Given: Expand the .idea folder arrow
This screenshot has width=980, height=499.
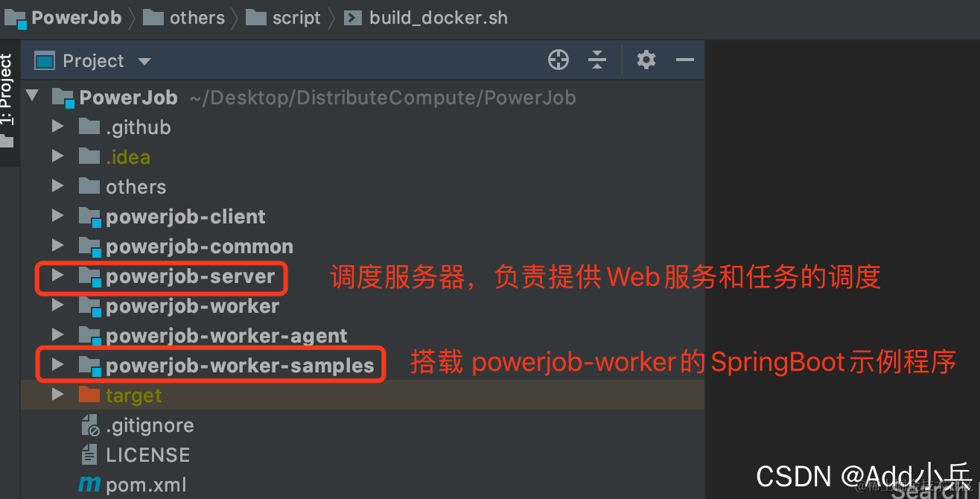Looking at the screenshot, I should [58, 156].
